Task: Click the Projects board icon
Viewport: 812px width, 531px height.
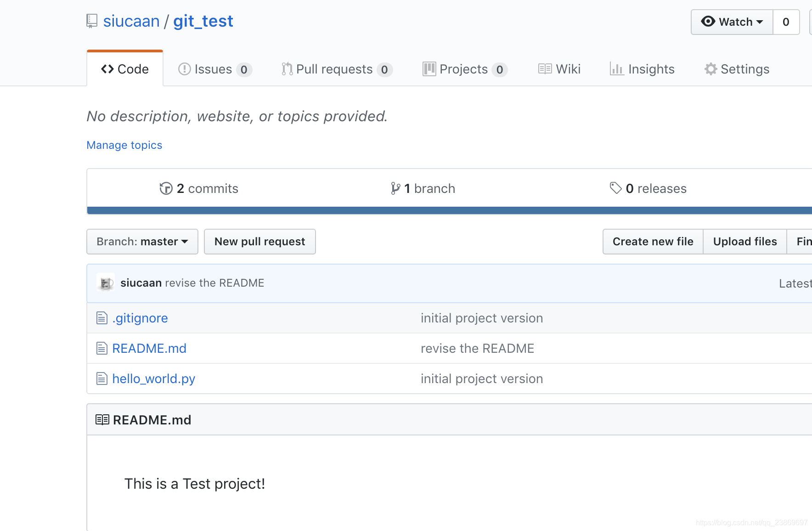Action: click(429, 69)
